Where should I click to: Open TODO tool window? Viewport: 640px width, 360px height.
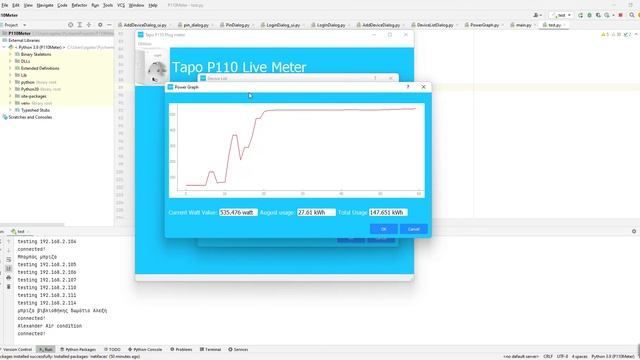112,349
